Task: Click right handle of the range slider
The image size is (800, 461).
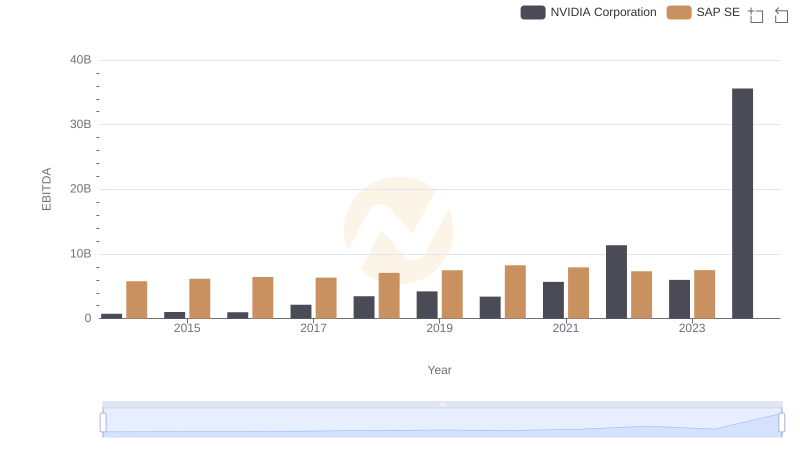Action: [x=781, y=423]
